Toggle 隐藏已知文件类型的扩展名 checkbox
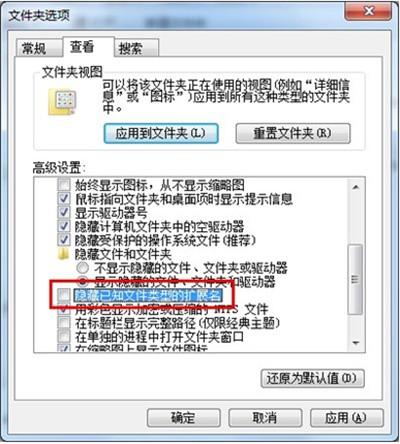Screen dimensions: 400x444 click(64, 295)
